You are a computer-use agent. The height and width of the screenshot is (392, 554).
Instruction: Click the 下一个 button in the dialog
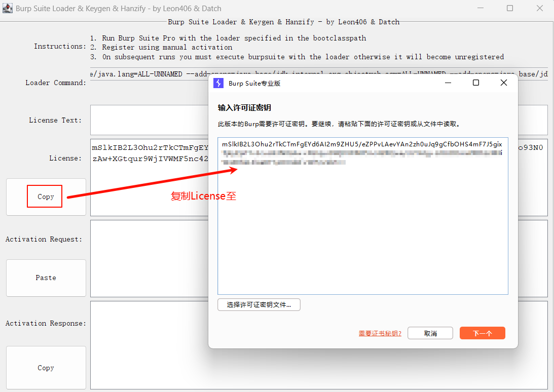point(482,333)
